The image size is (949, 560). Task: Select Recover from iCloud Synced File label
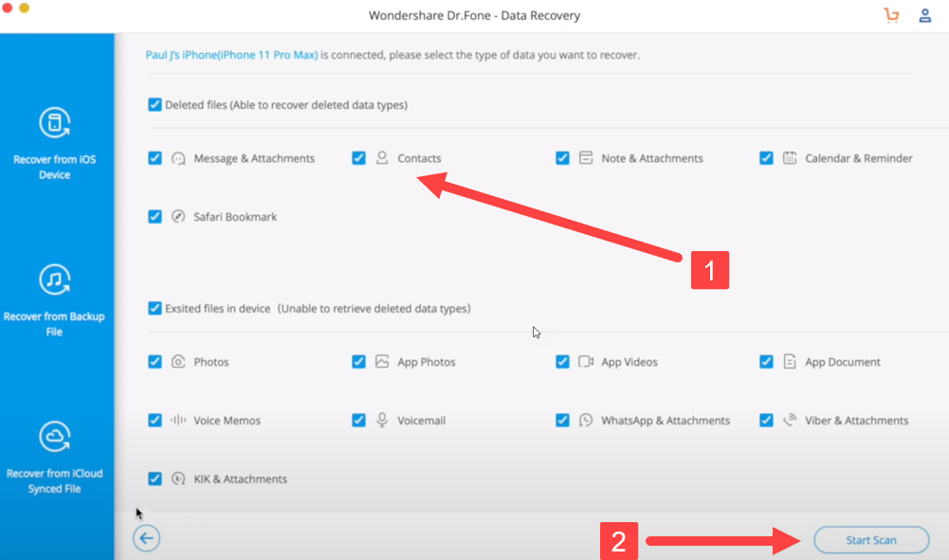(54, 480)
